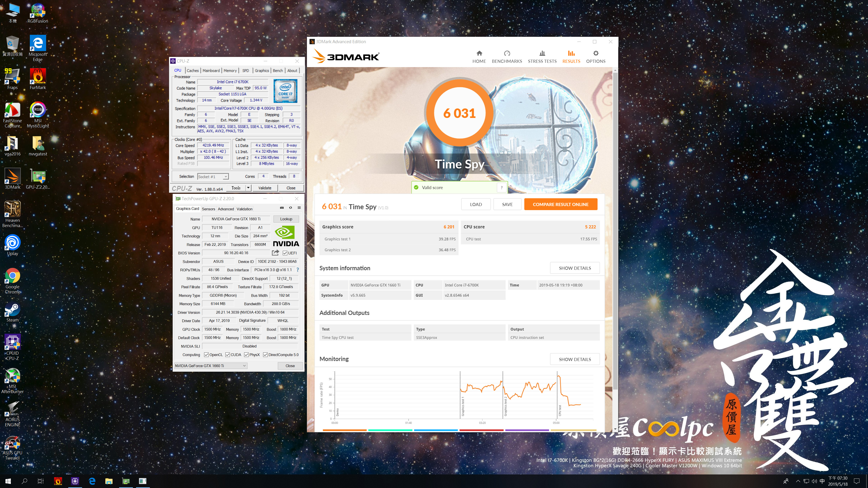
Task: Open the FurMark desktop icon
Action: (38, 79)
